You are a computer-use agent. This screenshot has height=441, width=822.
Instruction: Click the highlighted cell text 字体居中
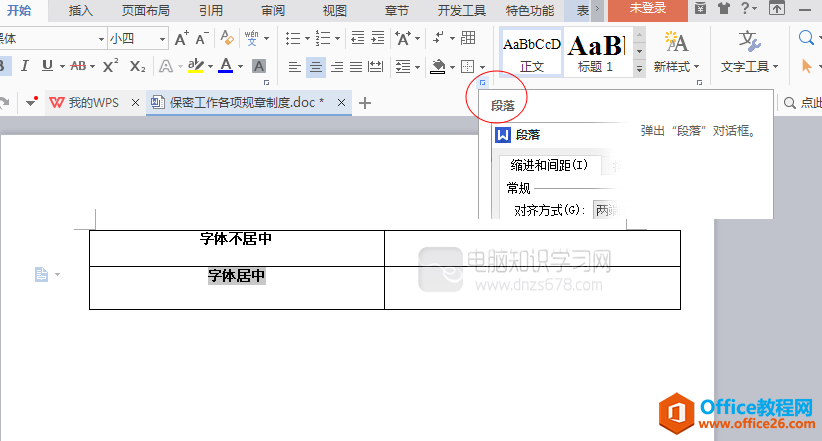pyautogui.click(x=236, y=276)
